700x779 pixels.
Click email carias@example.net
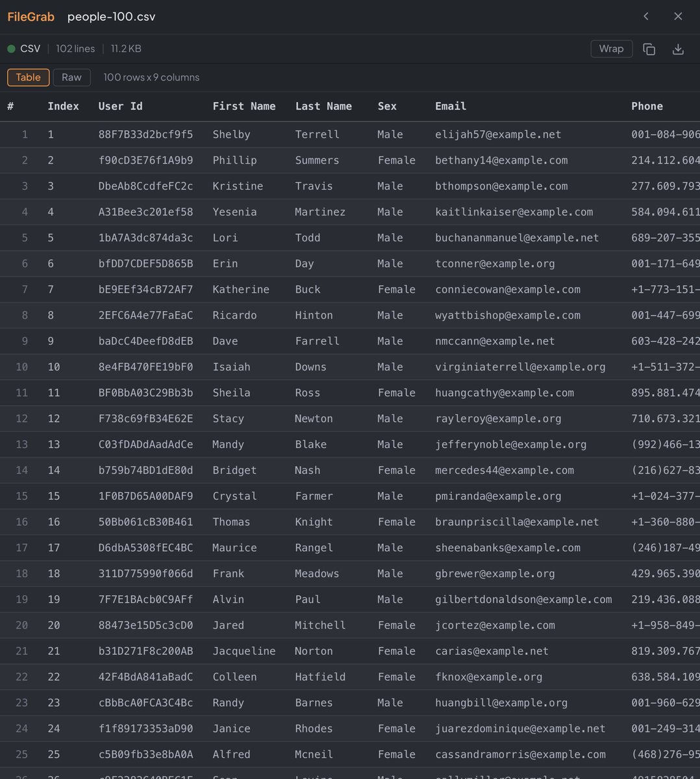(492, 651)
